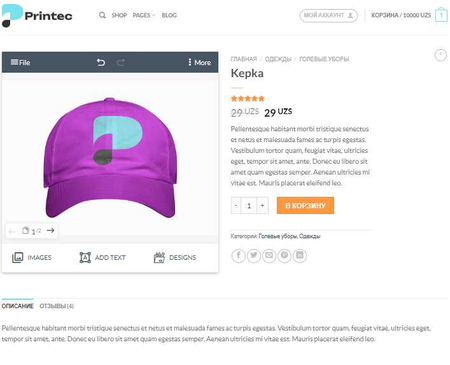Open the cart icon in header

tap(441, 15)
